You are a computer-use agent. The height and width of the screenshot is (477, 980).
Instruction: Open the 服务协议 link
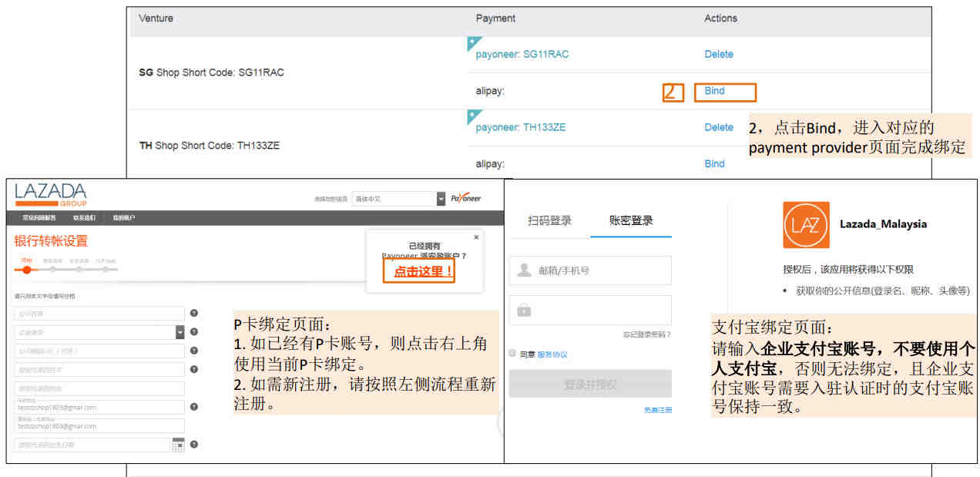[x=552, y=354]
